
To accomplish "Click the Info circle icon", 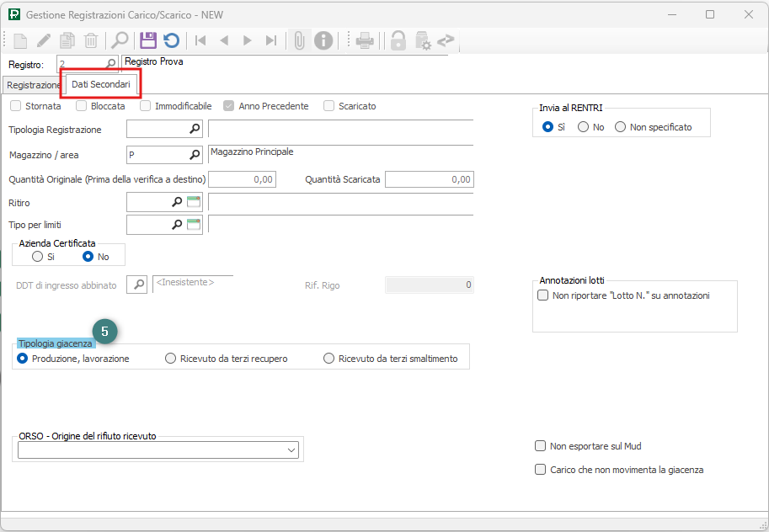I will point(323,40).
